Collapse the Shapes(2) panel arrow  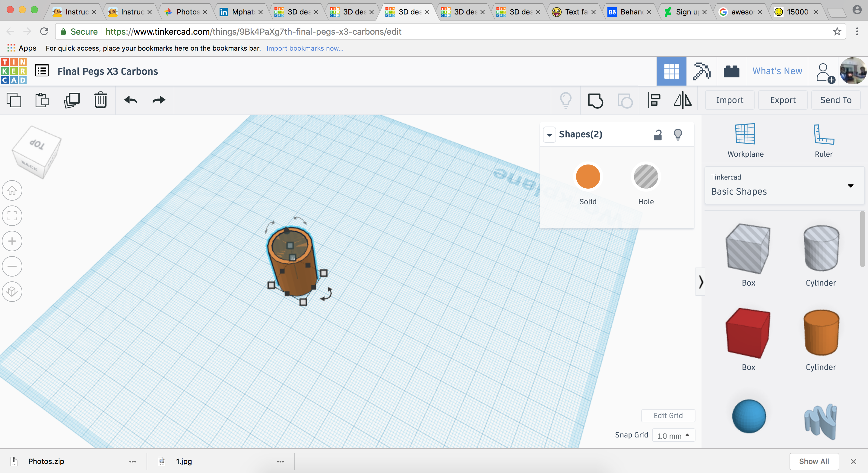coord(549,135)
